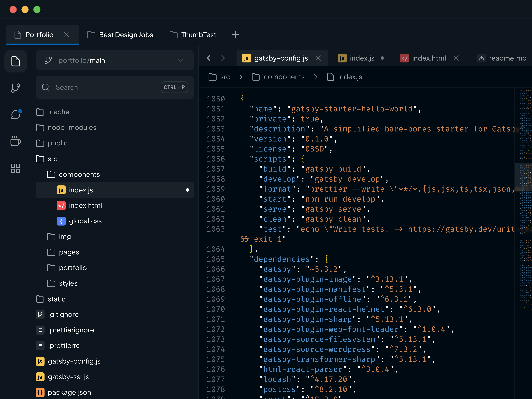Screen dimensions: 532x399
Task: Switch to the Best Design Jobs tab
Action: tap(120, 35)
